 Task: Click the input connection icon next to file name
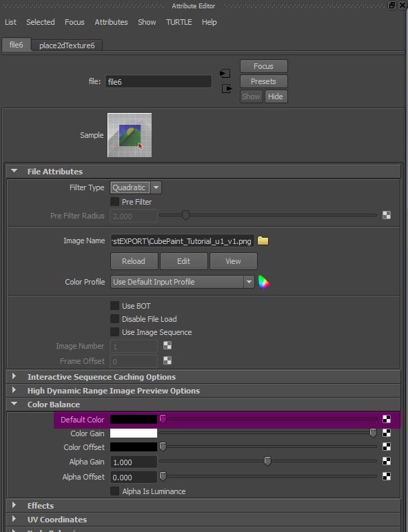click(225, 73)
